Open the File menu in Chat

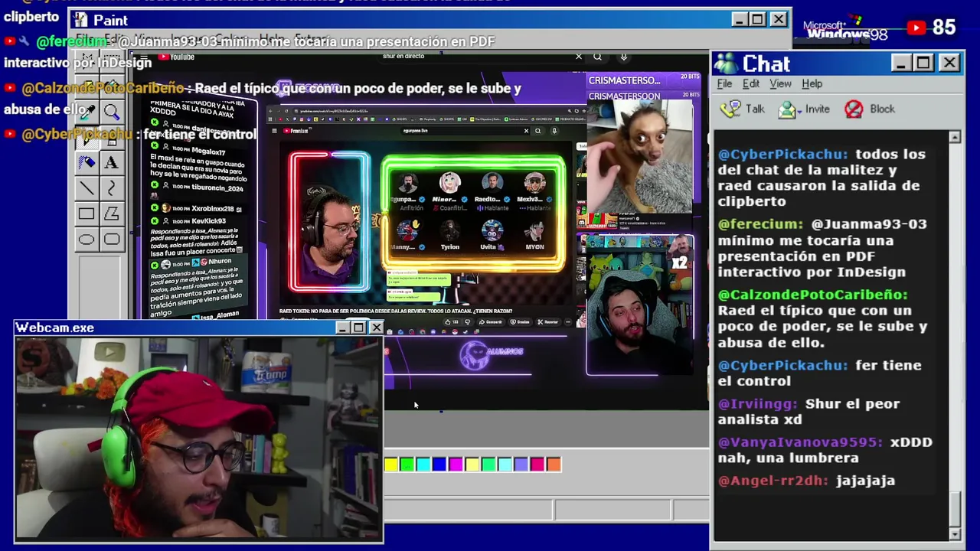pos(724,83)
